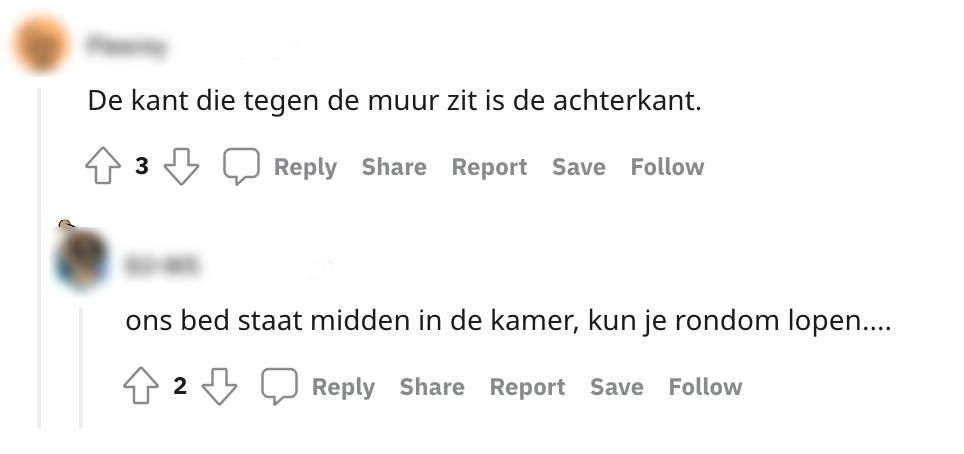Click speech bubble icon on nested reply
The width and height of the screenshot is (964, 454).
pos(279,387)
